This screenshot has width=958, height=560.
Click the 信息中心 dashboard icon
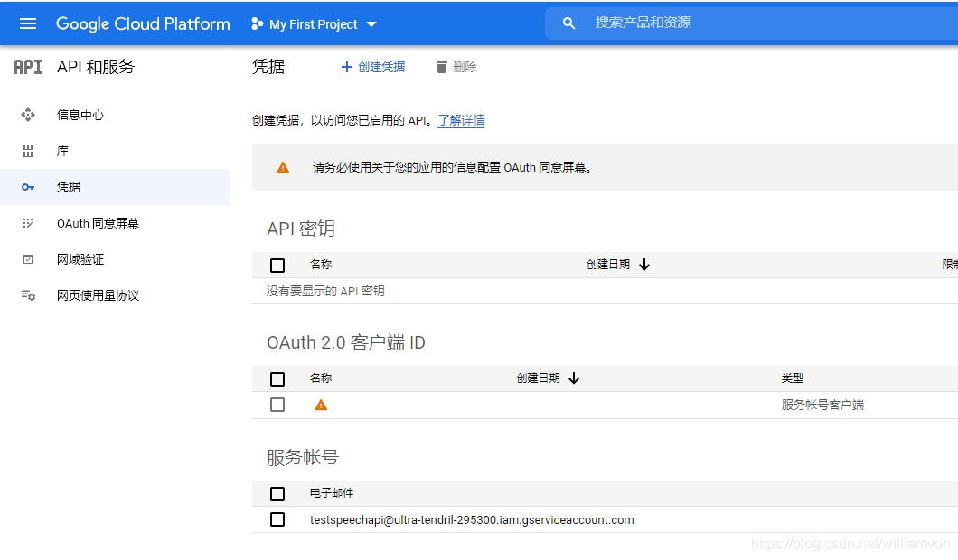click(x=28, y=115)
